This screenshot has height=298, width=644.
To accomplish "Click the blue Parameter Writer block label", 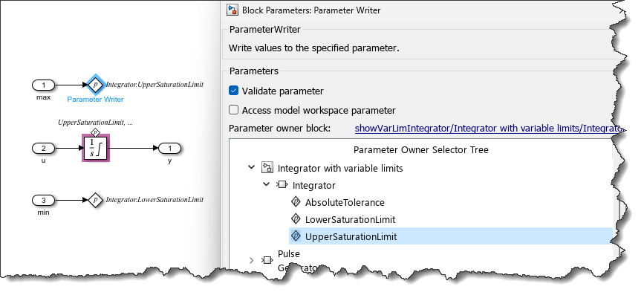I will pyautogui.click(x=95, y=99).
